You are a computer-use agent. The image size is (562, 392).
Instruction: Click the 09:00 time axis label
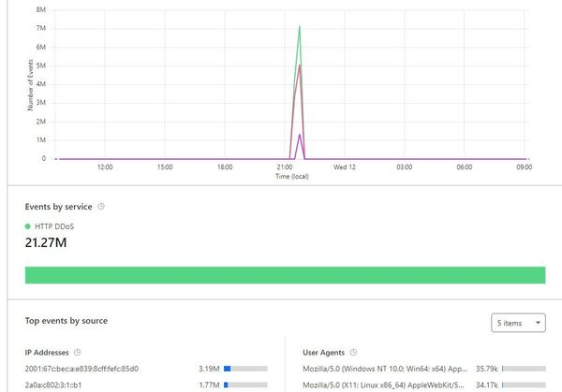pos(525,167)
